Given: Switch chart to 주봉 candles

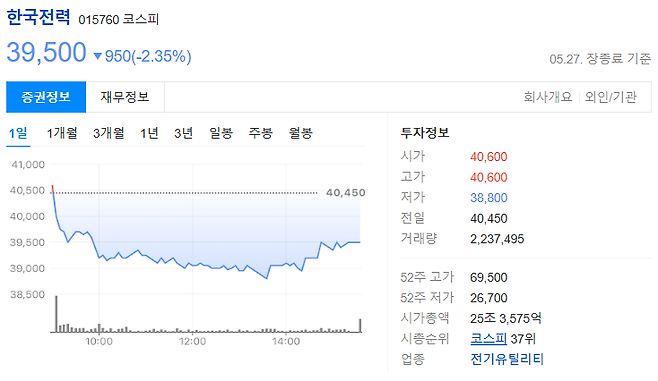Looking at the screenshot, I should (x=261, y=133).
